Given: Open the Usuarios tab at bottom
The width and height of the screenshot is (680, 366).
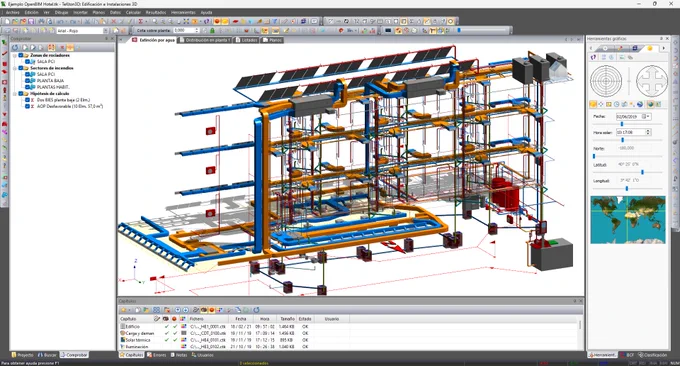Looking at the screenshot, I should 203,355.
